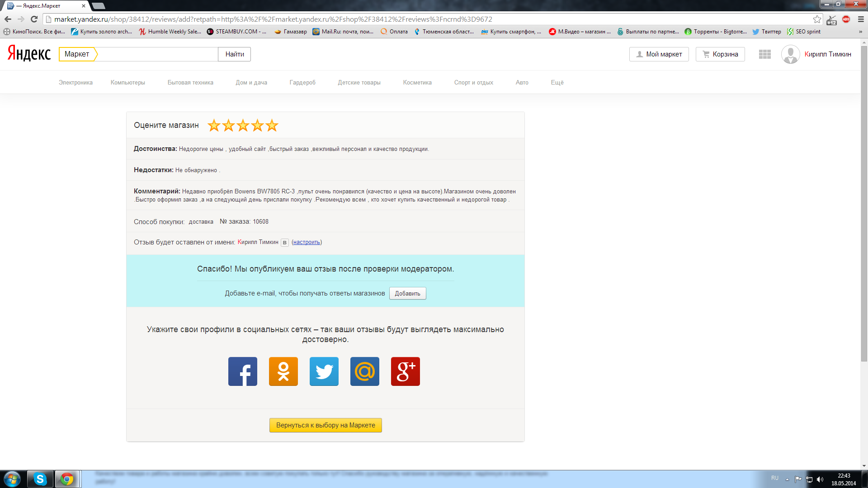The height and width of the screenshot is (488, 868).
Task: Click the Mail.Ru @ icon
Action: pos(365,371)
